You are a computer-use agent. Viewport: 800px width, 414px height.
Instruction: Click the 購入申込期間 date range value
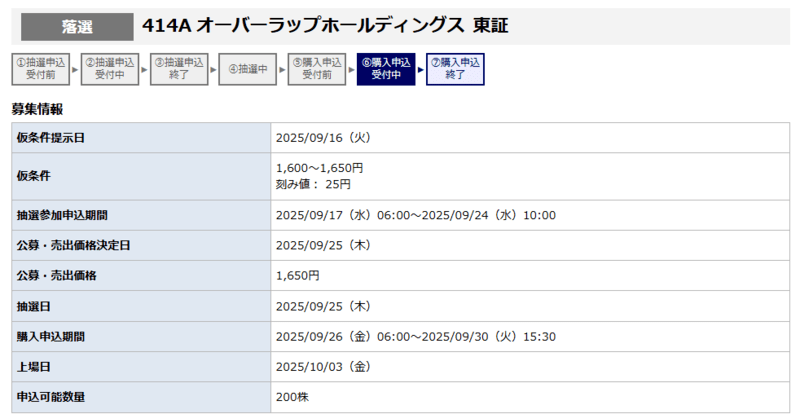click(x=415, y=336)
